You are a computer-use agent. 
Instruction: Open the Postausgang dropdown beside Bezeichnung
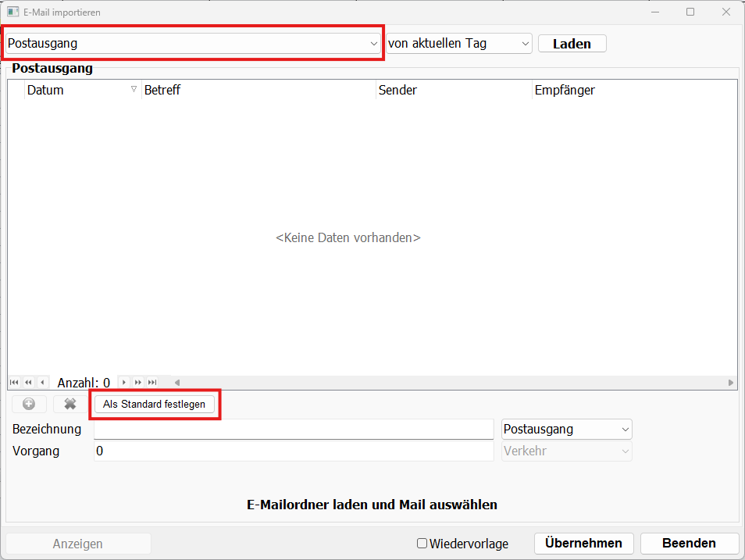coord(566,430)
